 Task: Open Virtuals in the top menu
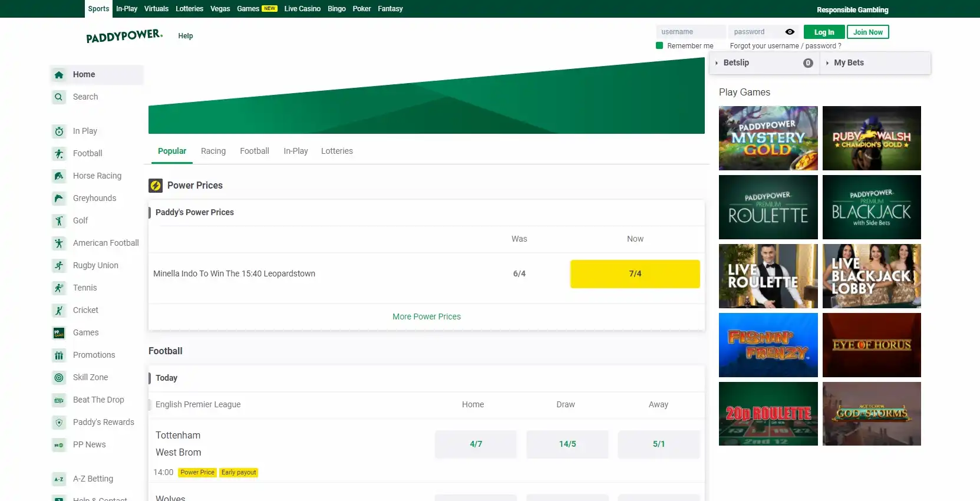click(156, 9)
